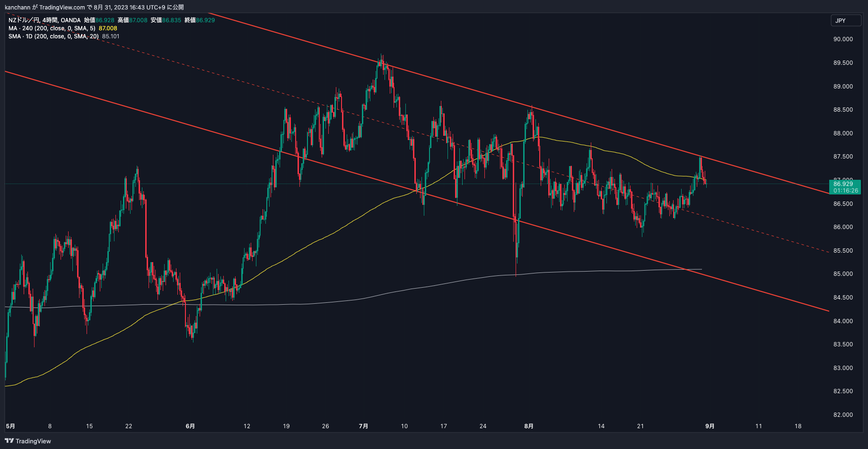Click the NZドル/円 symbol title
The width and height of the screenshot is (868, 449).
point(24,20)
